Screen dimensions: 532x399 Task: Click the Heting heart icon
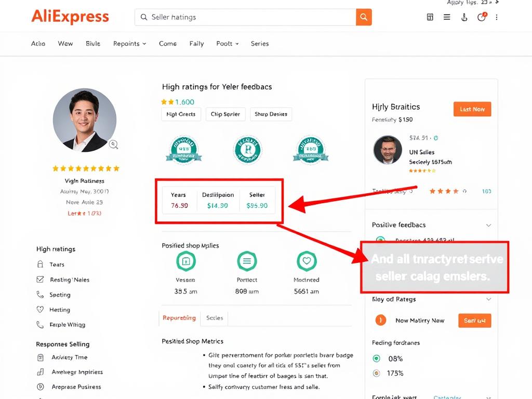click(40, 310)
